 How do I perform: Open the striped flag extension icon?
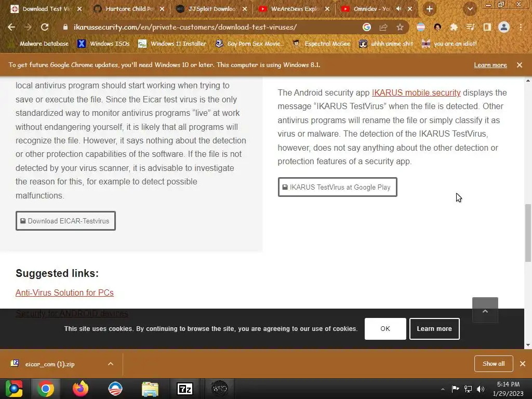tap(421, 27)
